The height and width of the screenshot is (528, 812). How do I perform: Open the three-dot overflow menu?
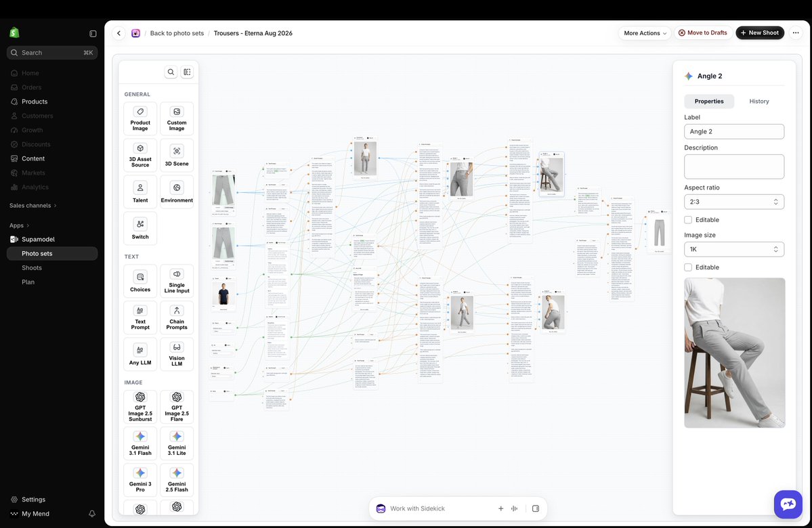pyautogui.click(x=796, y=32)
